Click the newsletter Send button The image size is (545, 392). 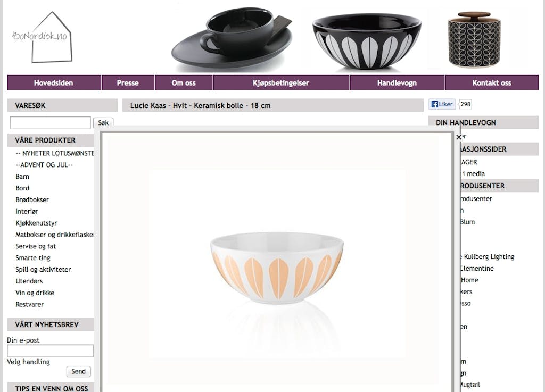point(79,371)
